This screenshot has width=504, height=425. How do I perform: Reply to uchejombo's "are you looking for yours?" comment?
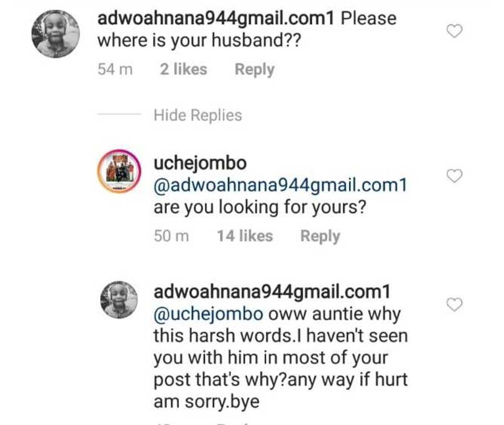pyautogui.click(x=320, y=236)
